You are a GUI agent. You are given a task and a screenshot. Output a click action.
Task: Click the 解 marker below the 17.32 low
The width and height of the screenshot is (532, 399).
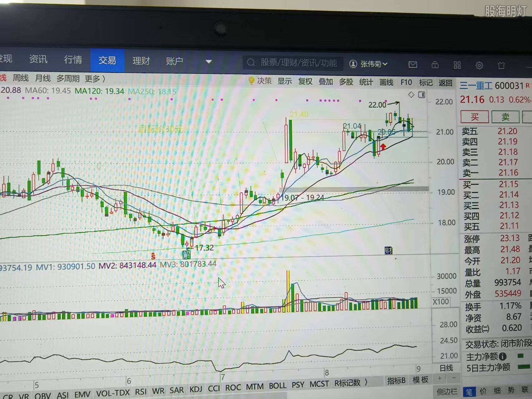(186, 255)
